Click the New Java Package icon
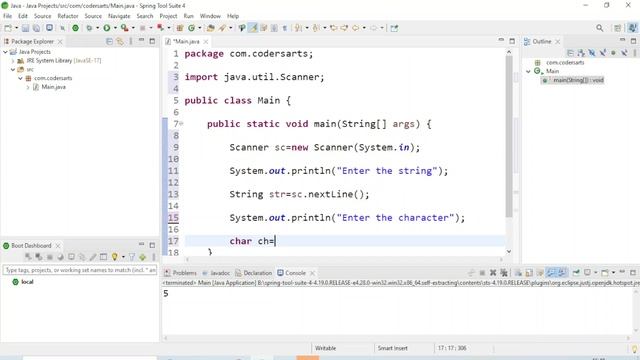This screenshot has width=640, height=360. click(180, 28)
